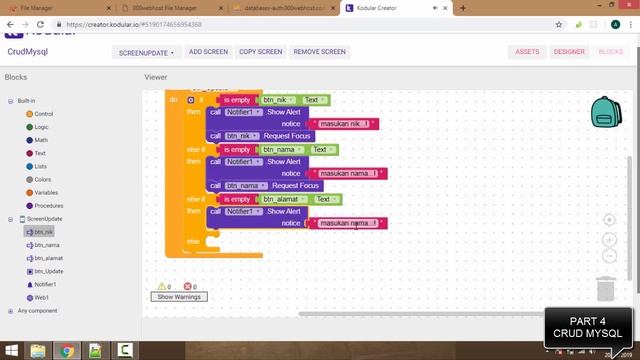Open File Explorer from taskbar

point(38,351)
